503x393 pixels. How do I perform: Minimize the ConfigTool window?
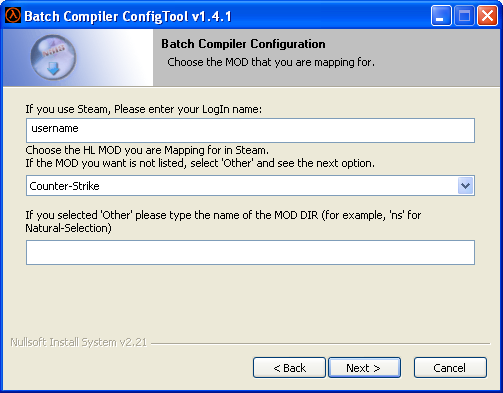tap(441, 15)
